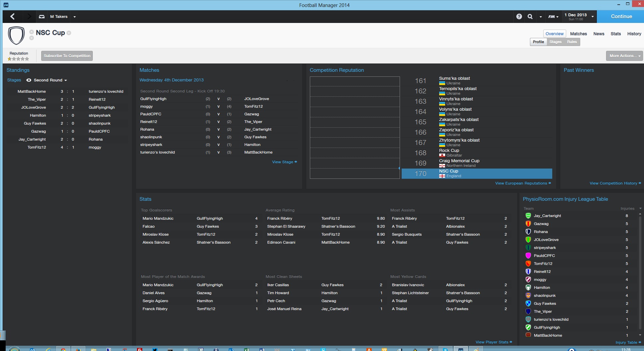Image resolution: width=644 pixels, height=351 pixels.
Task: Click the Standings panel heading
Action: pyautogui.click(x=18, y=70)
